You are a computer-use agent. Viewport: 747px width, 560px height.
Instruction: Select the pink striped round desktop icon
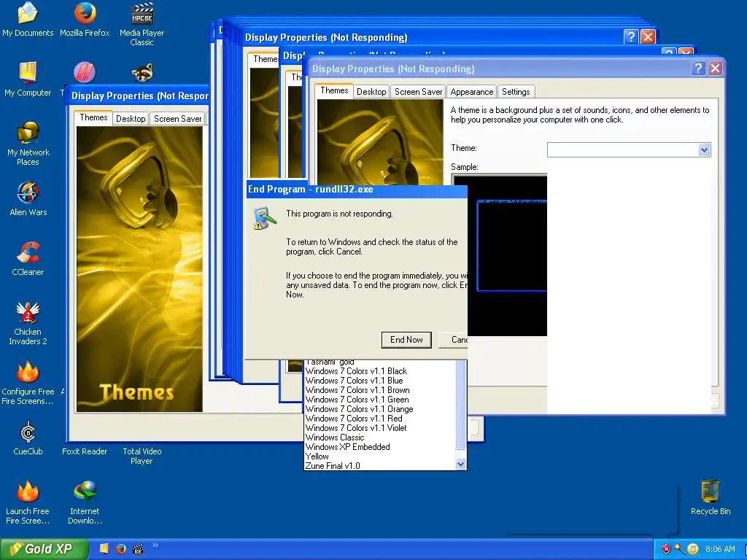point(85,72)
